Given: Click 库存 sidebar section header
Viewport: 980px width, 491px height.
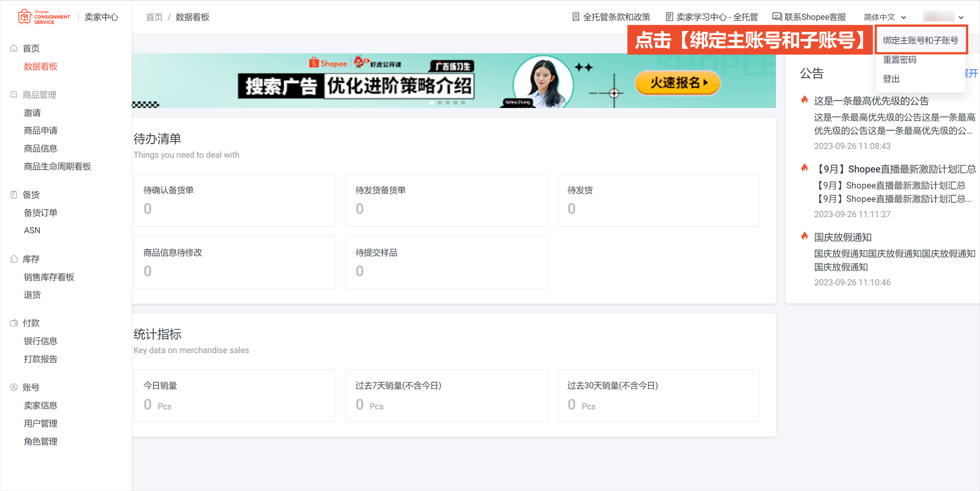Looking at the screenshot, I should (31, 259).
